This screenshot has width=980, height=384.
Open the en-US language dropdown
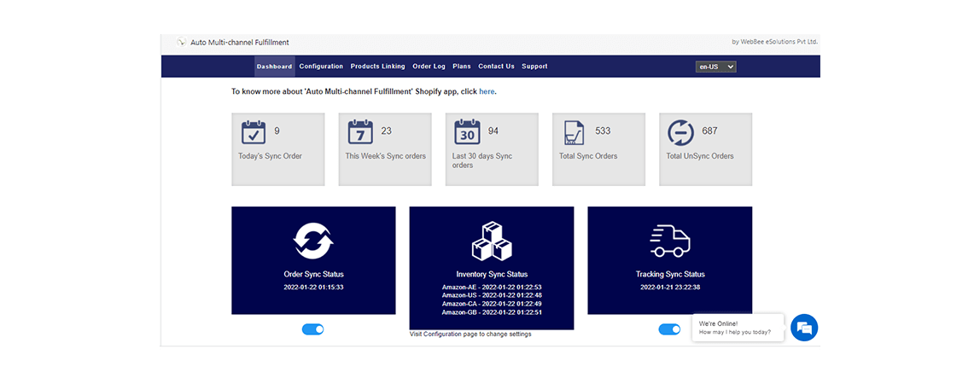click(x=715, y=67)
